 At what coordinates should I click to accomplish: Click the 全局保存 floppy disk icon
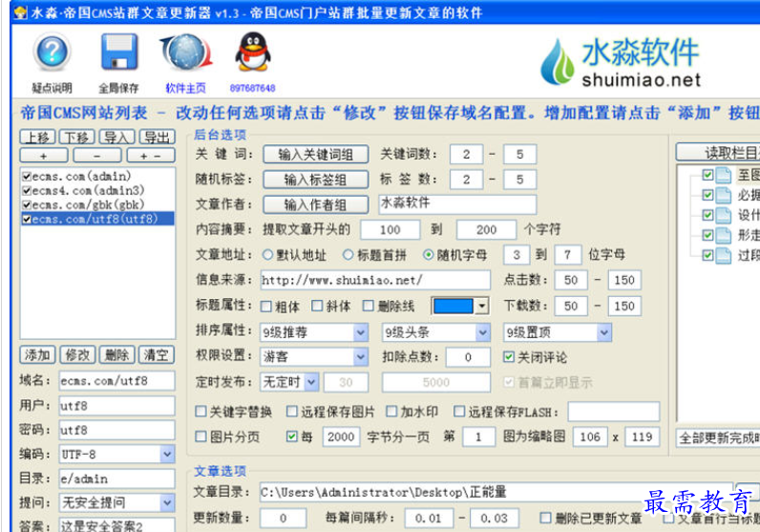(x=119, y=52)
